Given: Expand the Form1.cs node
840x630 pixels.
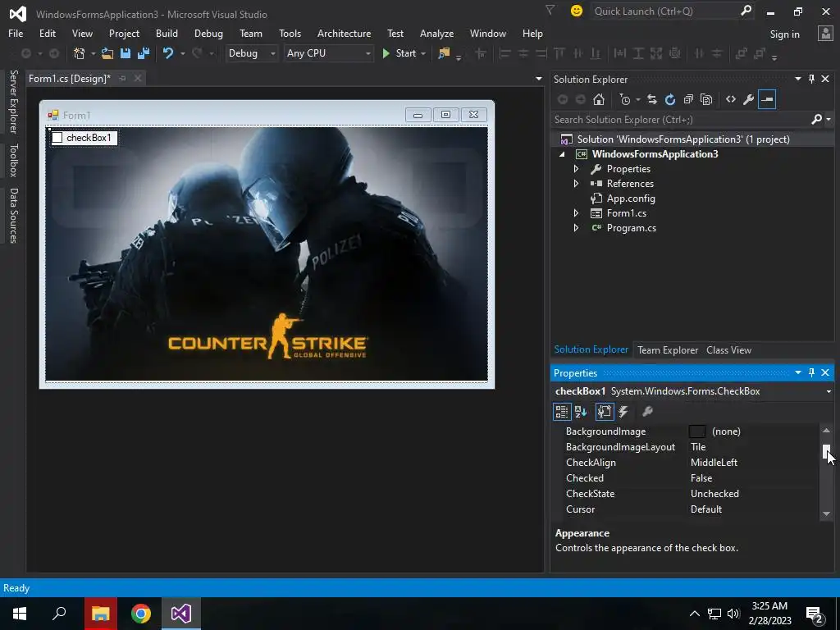Looking at the screenshot, I should coord(577,213).
